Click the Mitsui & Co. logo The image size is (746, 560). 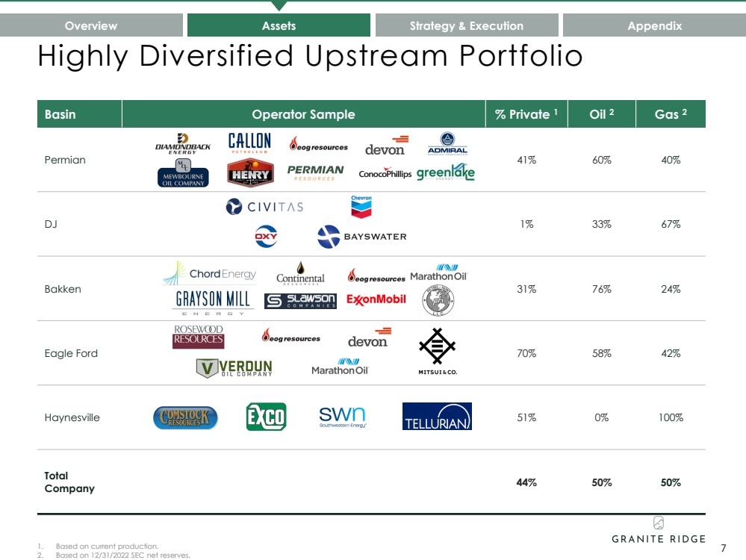[438, 351]
